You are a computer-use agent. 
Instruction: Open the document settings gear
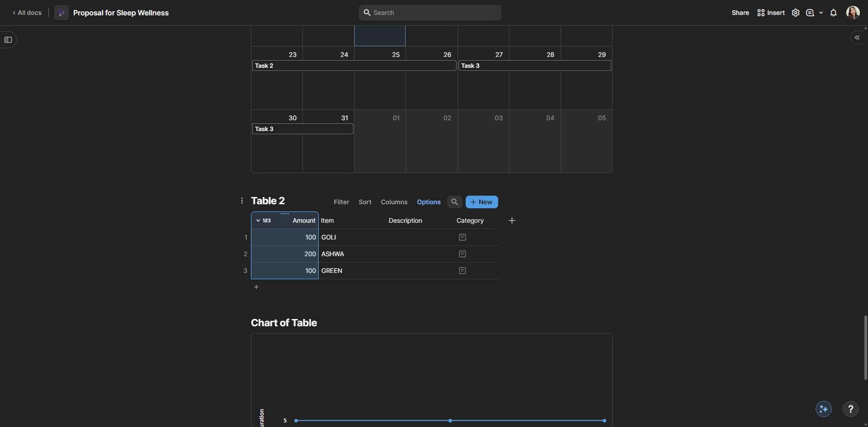796,13
